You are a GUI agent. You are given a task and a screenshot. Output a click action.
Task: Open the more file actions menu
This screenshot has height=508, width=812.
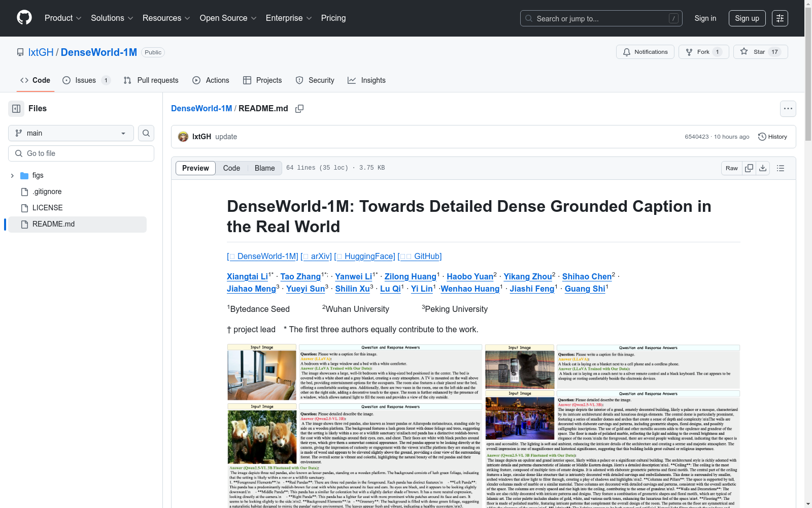point(788,109)
